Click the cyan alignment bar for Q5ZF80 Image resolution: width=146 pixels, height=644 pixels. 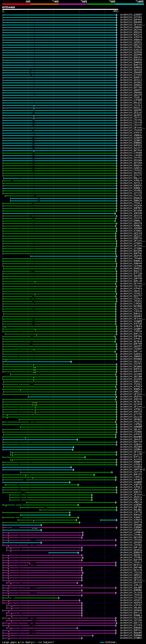pos(74,256)
